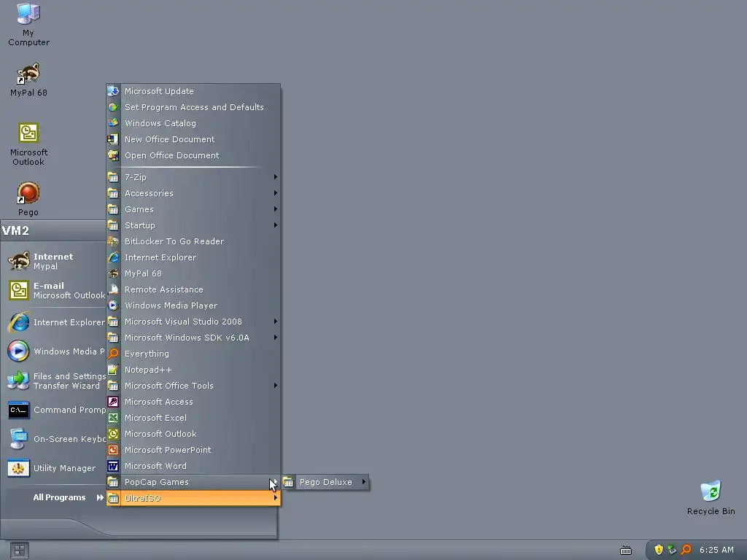
Task: Select the Microsoft Outlook desktop icon
Action: pos(28,144)
